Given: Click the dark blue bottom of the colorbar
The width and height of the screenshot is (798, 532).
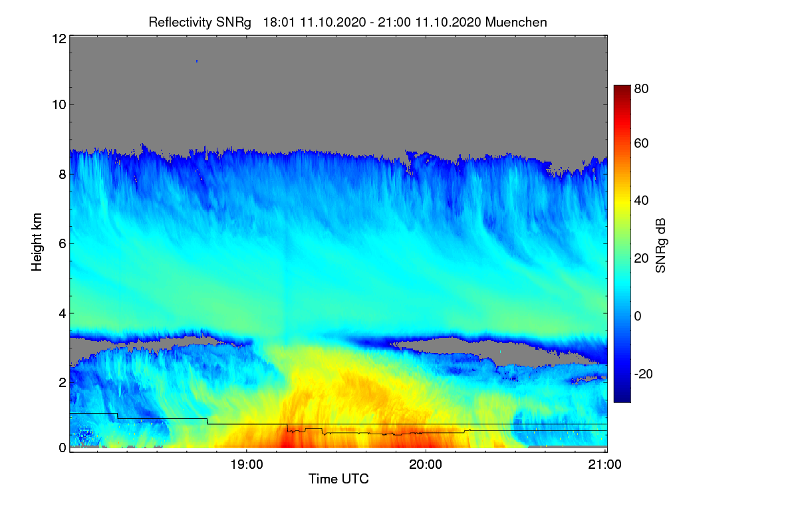Looking at the screenshot, I should tap(621, 398).
